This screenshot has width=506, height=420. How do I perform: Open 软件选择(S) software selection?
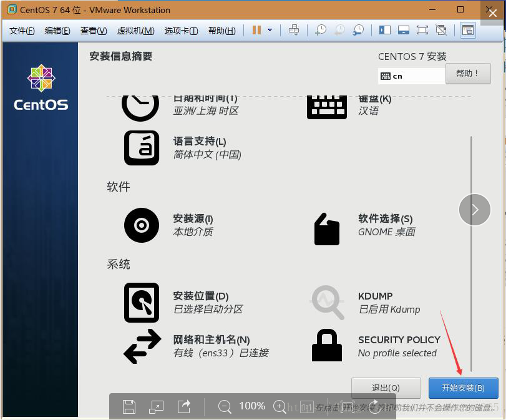point(386,219)
